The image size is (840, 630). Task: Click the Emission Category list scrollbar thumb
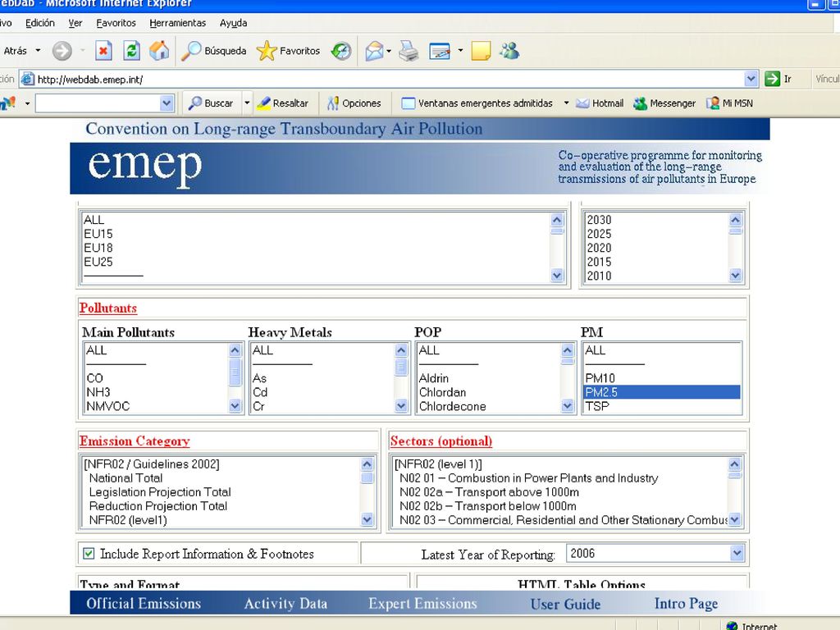point(367,477)
